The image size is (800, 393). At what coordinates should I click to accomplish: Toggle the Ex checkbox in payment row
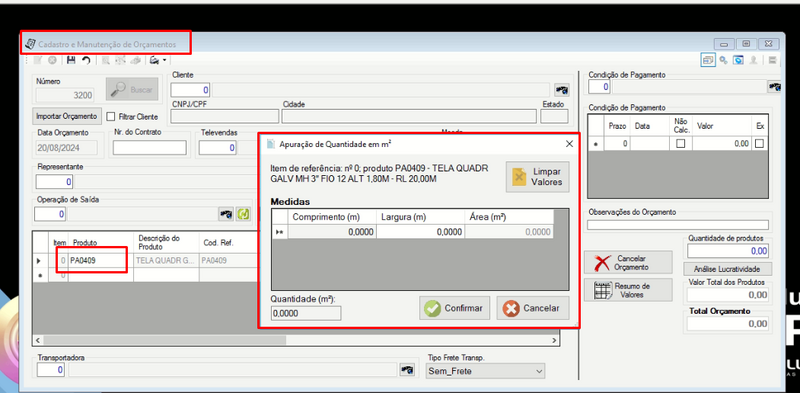(759, 144)
